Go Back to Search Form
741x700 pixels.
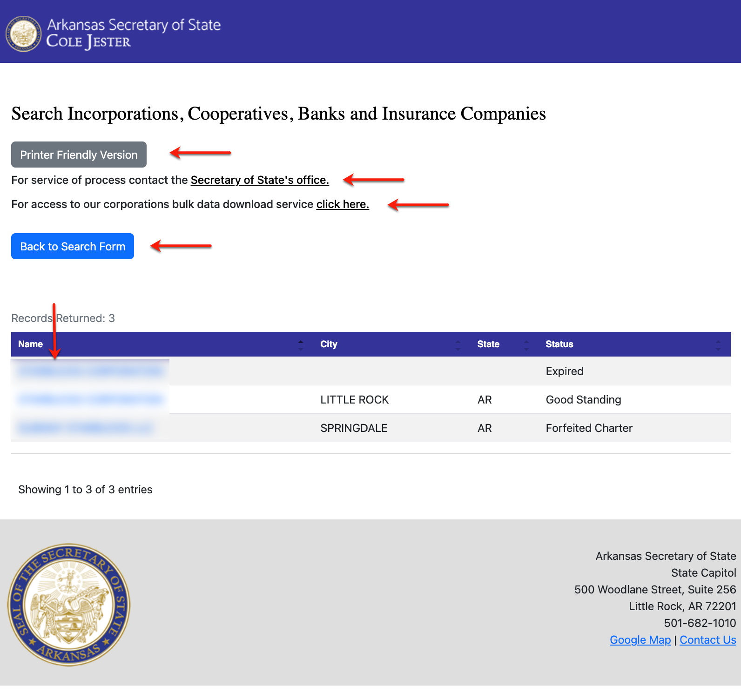(x=73, y=246)
